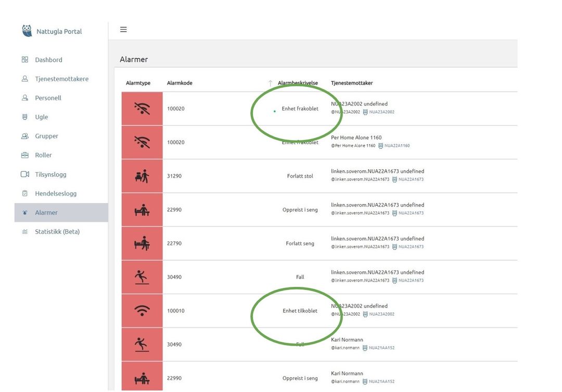Select the Alarmer bell icon
Image resolution: width=562 pixels, height=392 pixels.
(24, 212)
